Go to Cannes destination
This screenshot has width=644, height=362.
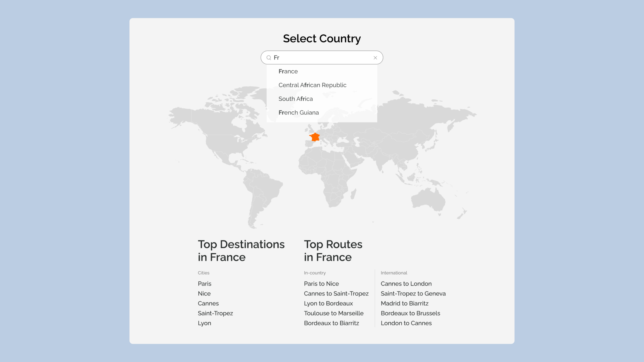(x=208, y=303)
